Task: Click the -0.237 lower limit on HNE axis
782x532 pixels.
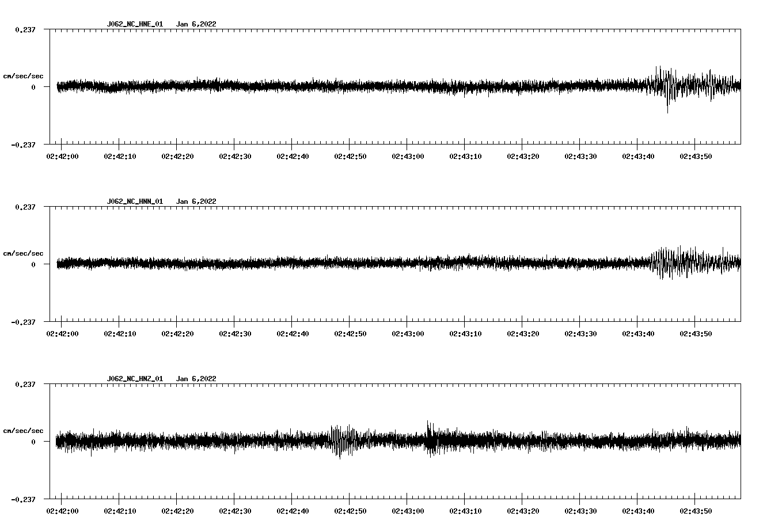Action: [x=23, y=145]
